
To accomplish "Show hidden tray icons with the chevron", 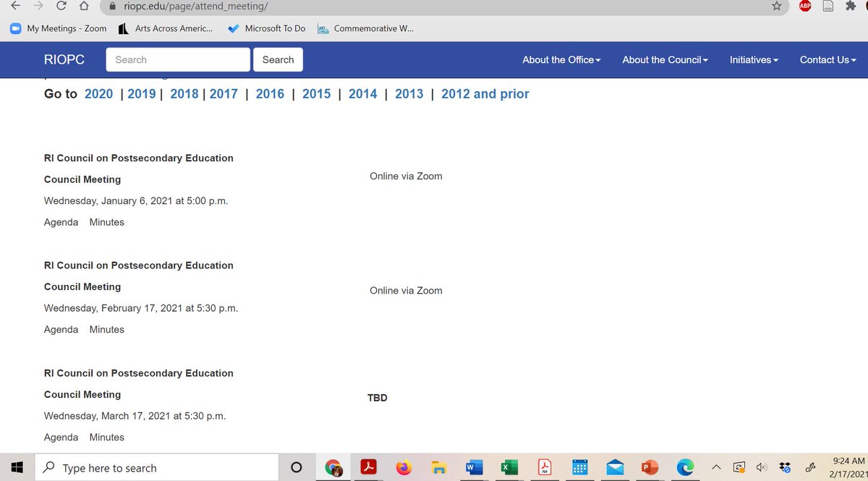I will tap(715, 467).
